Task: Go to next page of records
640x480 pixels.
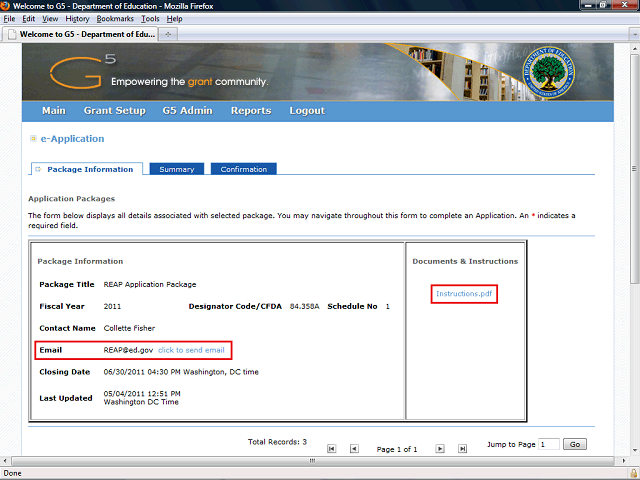Action: coord(440,449)
